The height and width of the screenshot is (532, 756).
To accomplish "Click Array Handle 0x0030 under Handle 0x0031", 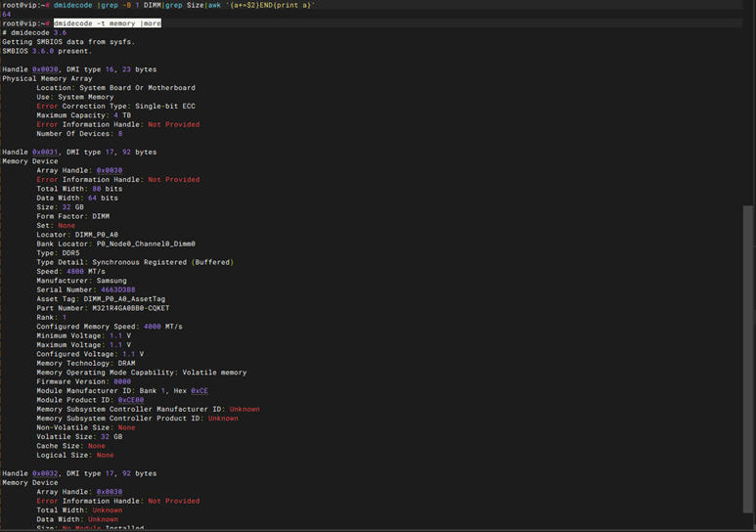I will click(x=110, y=170).
